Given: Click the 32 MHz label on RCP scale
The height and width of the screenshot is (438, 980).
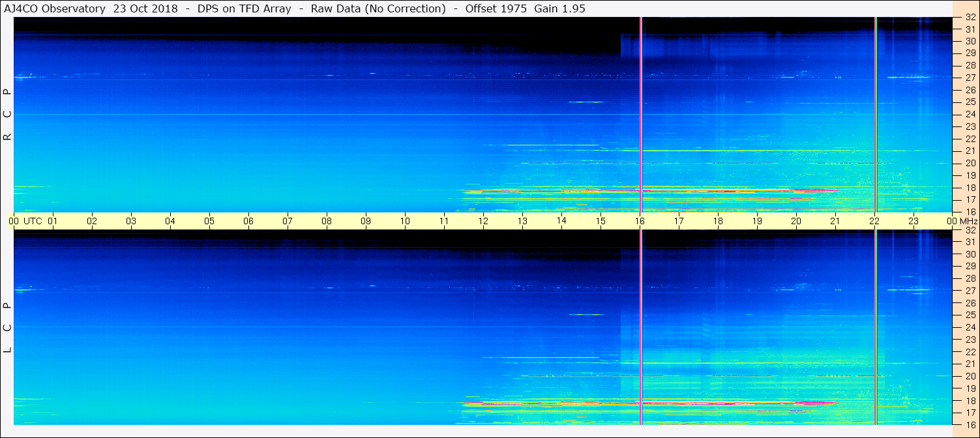Looking at the screenshot, I should click(x=970, y=18).
